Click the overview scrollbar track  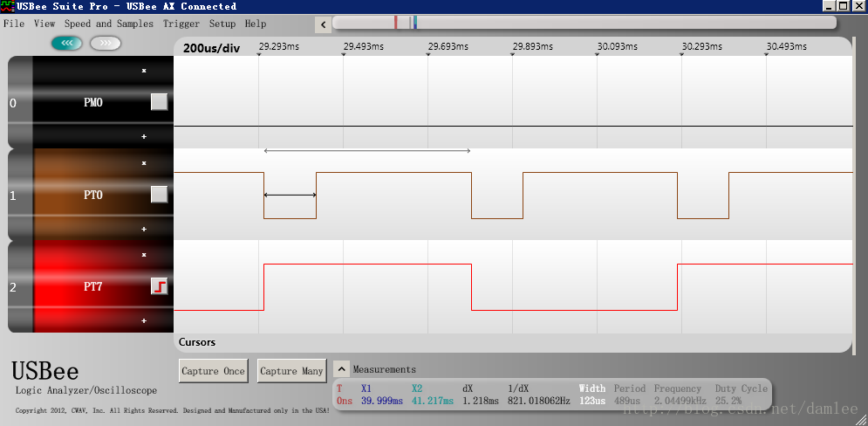click(584, 22)
